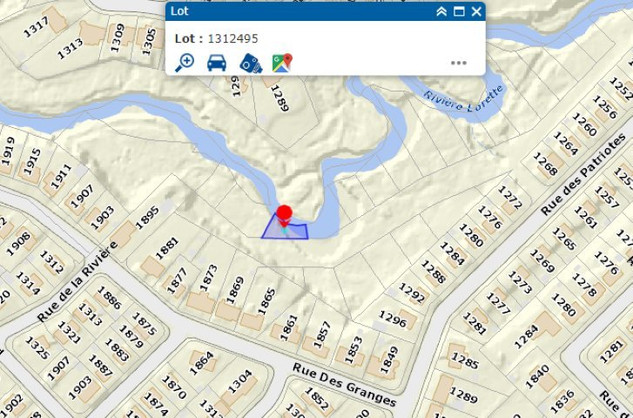Open the Google Maps icon in popup
Image resolution: width=633 pixels, height=418 pixels.
pos(282,63)
